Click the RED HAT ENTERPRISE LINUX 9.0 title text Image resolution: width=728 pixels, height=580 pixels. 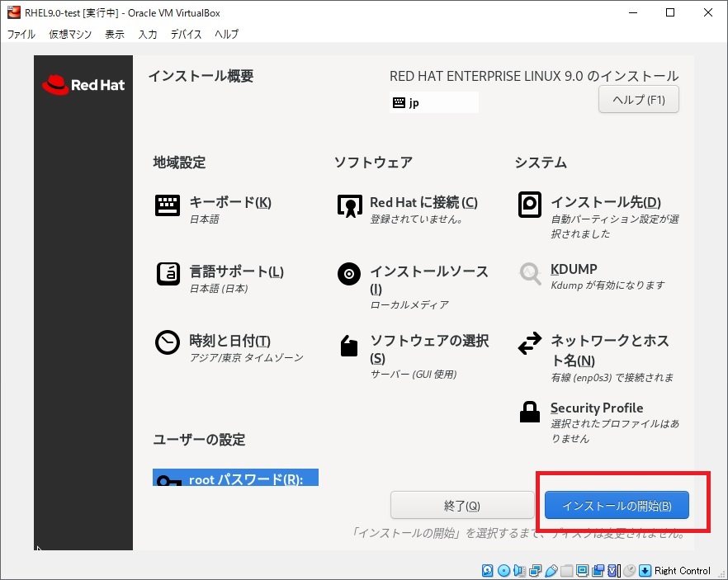coord(534,76)
